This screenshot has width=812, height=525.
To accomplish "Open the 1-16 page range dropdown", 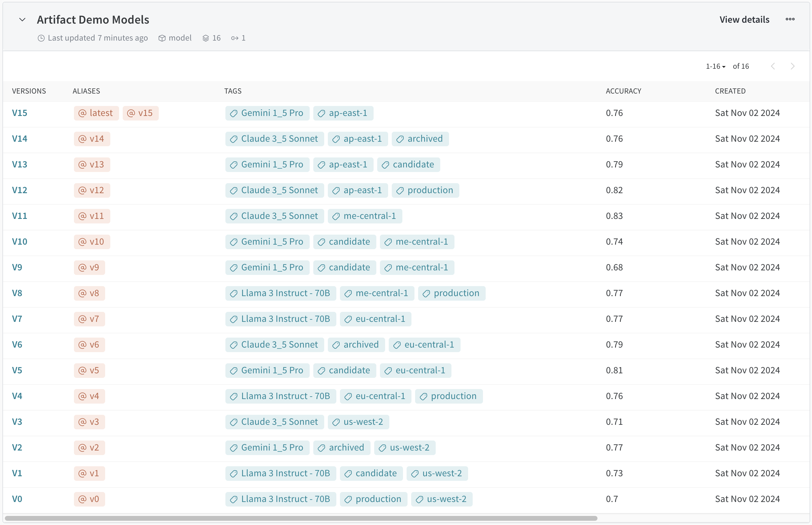I will [715, 66].
